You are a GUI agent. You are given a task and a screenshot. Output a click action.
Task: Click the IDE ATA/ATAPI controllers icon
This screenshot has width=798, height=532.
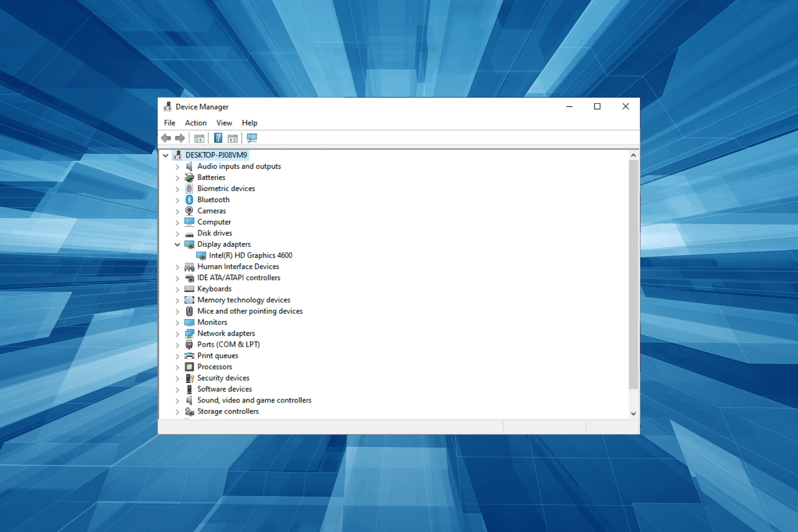point(189,278)
